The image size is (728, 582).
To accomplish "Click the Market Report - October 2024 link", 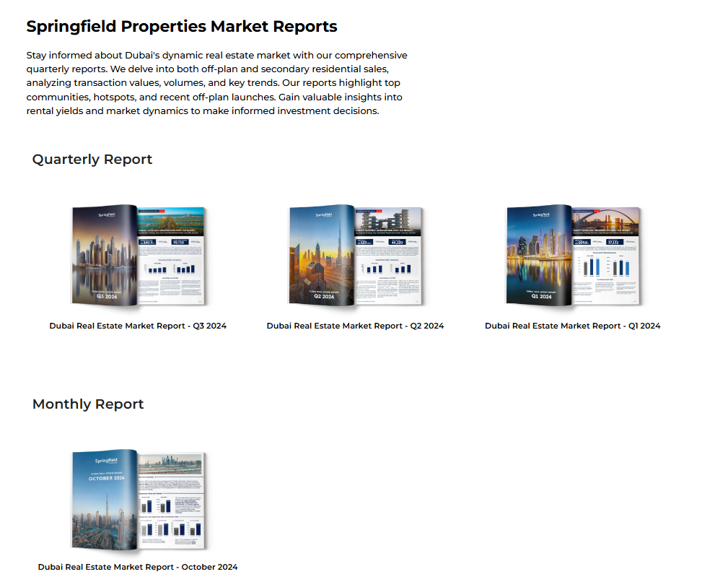I will (x=138, y=567).
